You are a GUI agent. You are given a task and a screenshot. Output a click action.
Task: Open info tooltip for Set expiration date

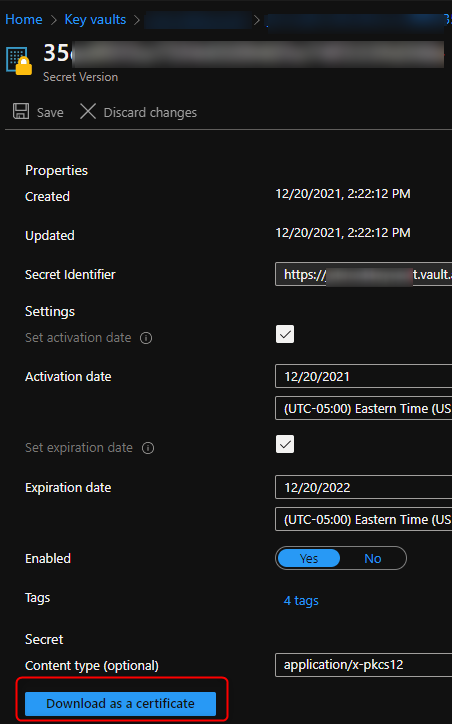pos(148,448)
